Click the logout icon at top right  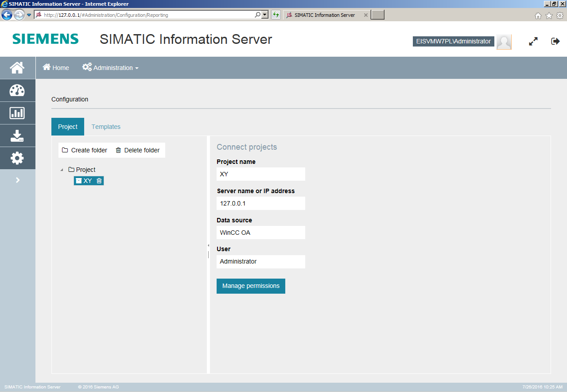point(555,41)
